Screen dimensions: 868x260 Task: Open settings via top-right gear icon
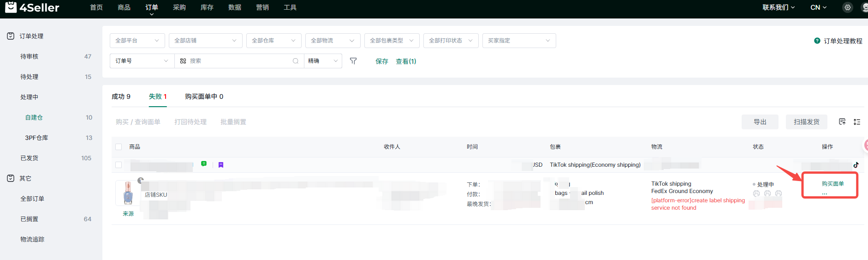coord(847,7)
